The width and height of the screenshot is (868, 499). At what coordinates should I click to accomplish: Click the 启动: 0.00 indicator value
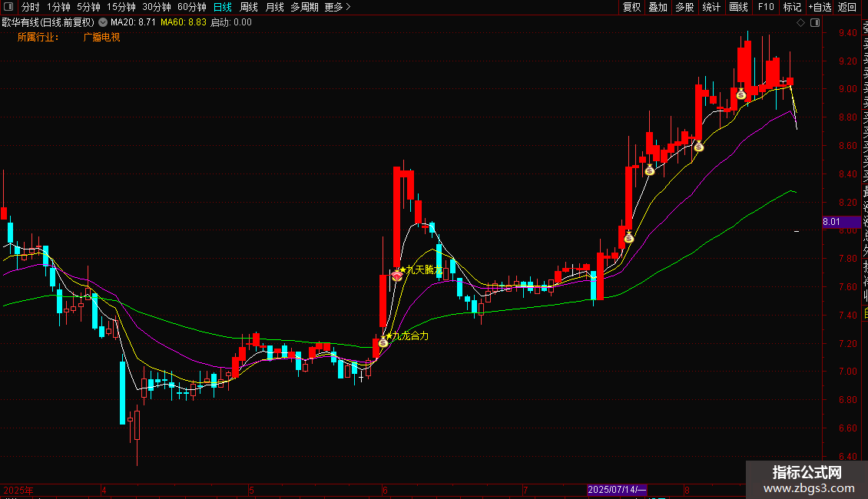231,22
